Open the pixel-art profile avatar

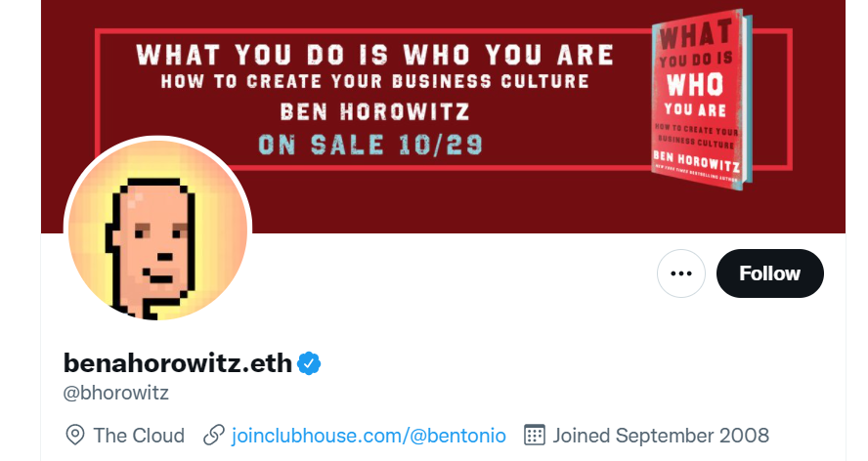coord(157,230)
